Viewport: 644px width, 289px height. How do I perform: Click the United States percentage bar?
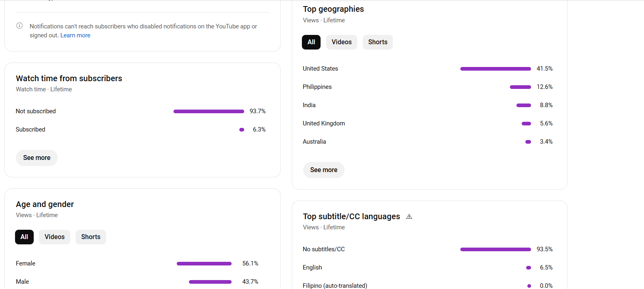click(496, 69)
